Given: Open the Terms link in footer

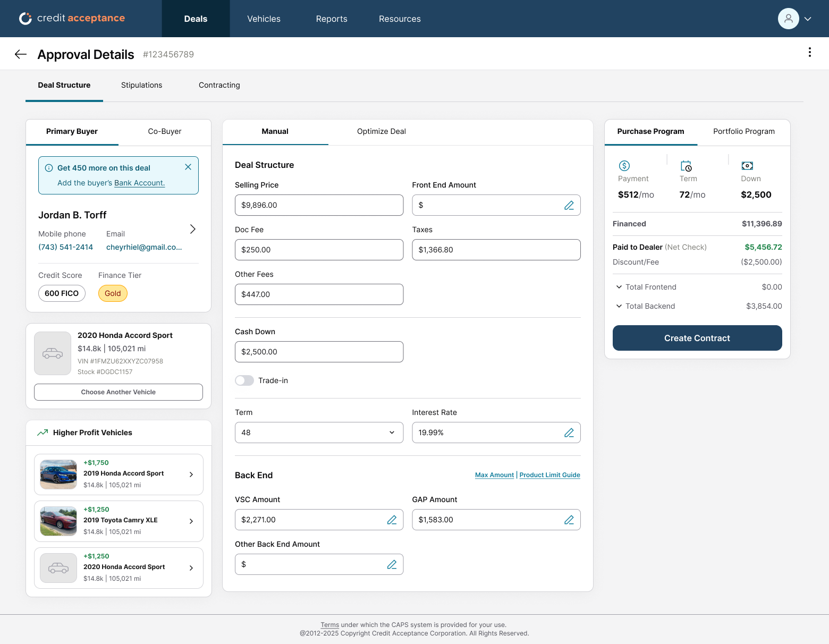Looking at the screenshot, I should click(x=329, y=625).
